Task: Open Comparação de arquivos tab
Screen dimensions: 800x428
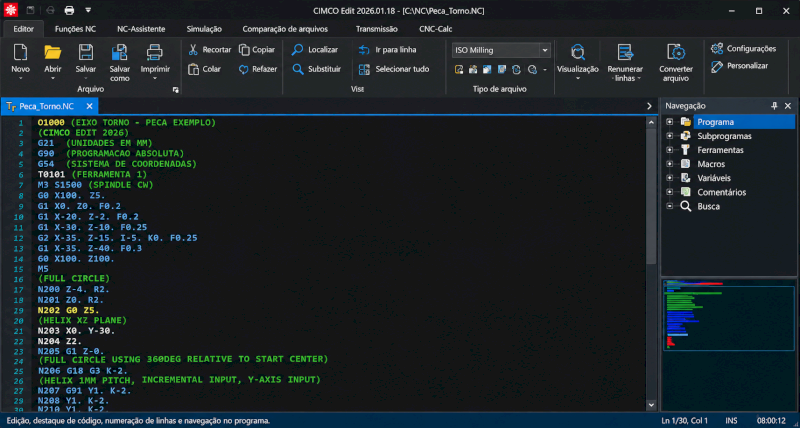Action: (285, 29)
